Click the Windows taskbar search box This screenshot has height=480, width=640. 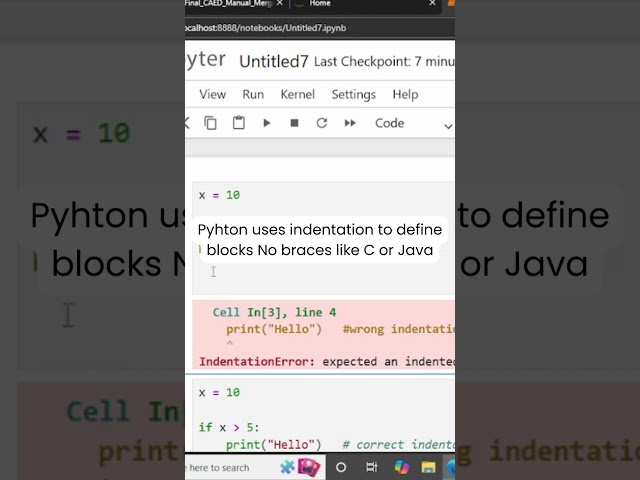(255, 467)
